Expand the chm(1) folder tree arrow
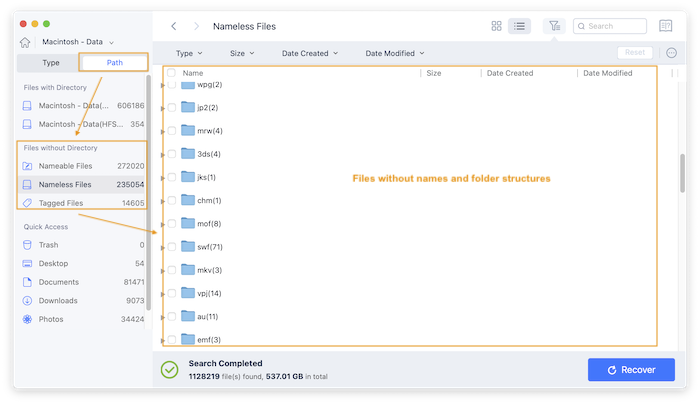Screen dimensions: 700x404 163,201
